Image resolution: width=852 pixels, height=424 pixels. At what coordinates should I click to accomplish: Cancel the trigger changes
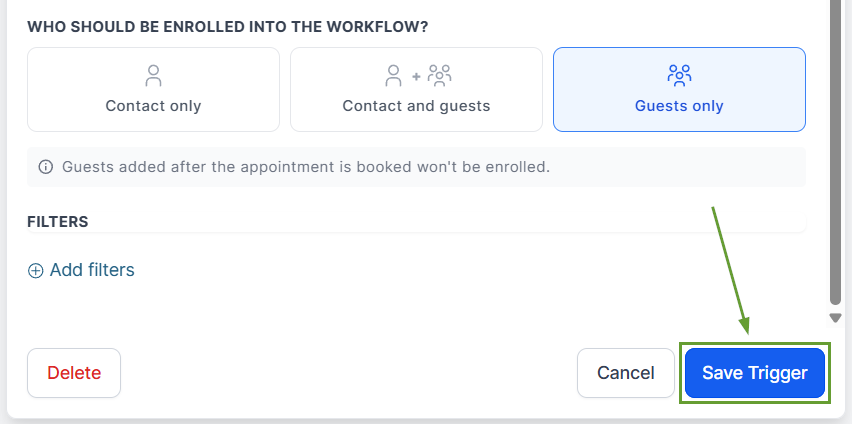click(625, 373)
